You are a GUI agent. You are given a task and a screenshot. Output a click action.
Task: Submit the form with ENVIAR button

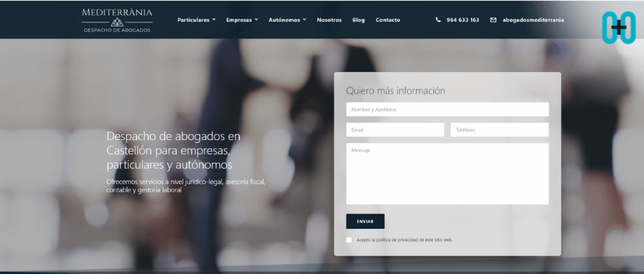point(365,221)
